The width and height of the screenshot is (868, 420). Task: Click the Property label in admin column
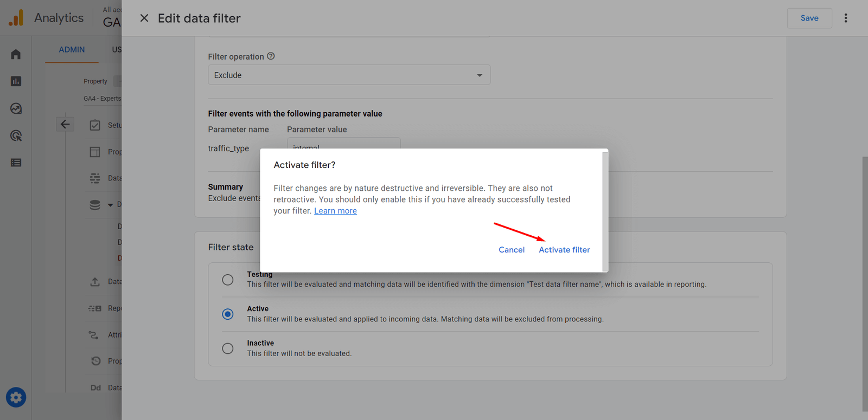[95, 81]
